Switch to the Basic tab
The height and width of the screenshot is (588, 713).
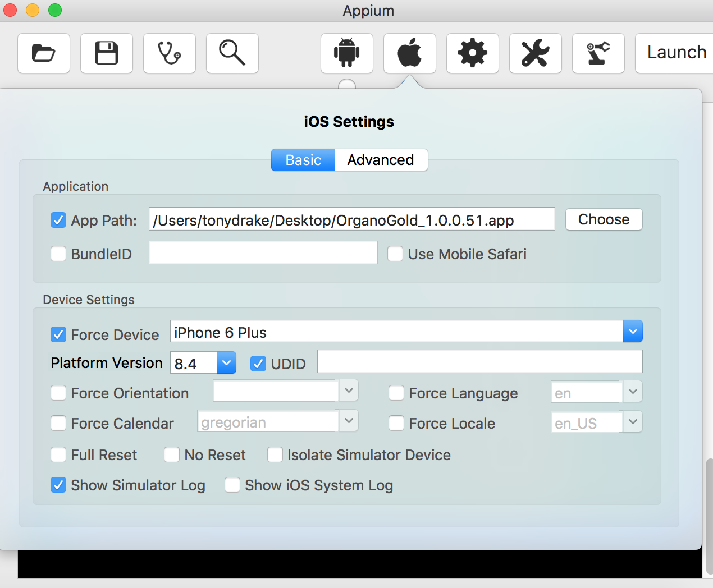coord(303,160)
